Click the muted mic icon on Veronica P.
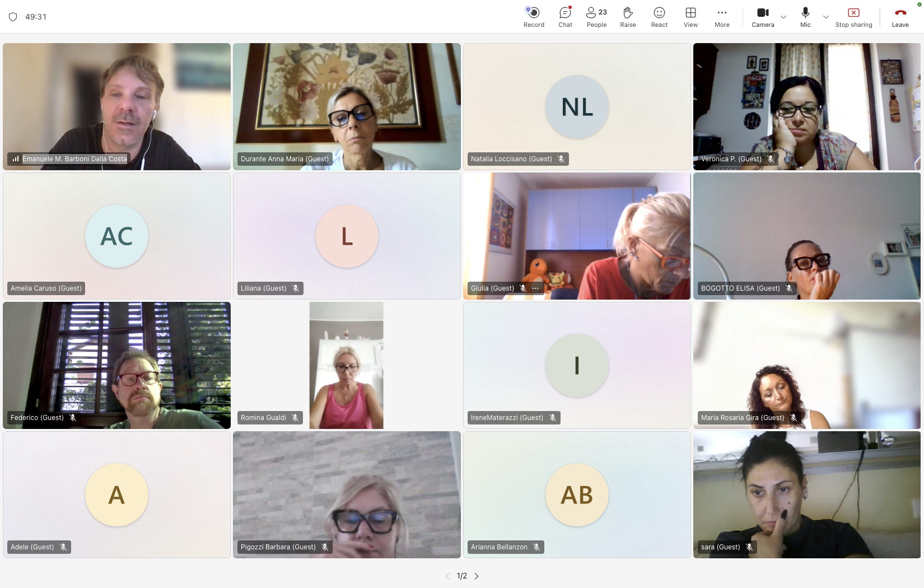Viewport: 924px width, 588px height. [771, 159]
